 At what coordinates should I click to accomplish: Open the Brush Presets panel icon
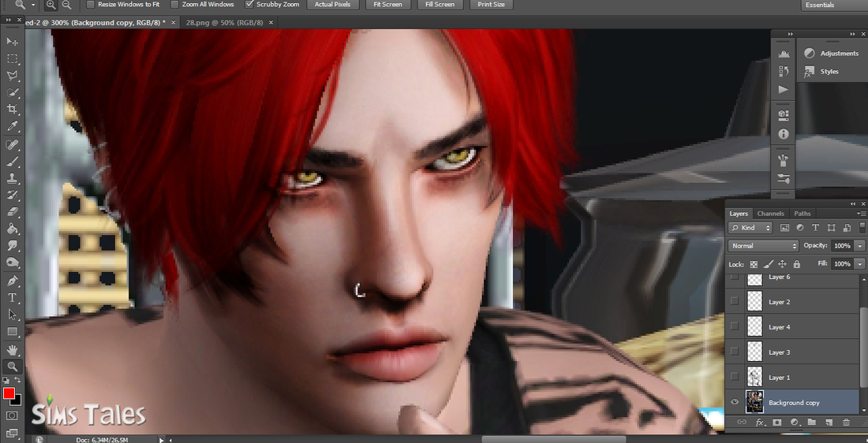pos(784,160)
